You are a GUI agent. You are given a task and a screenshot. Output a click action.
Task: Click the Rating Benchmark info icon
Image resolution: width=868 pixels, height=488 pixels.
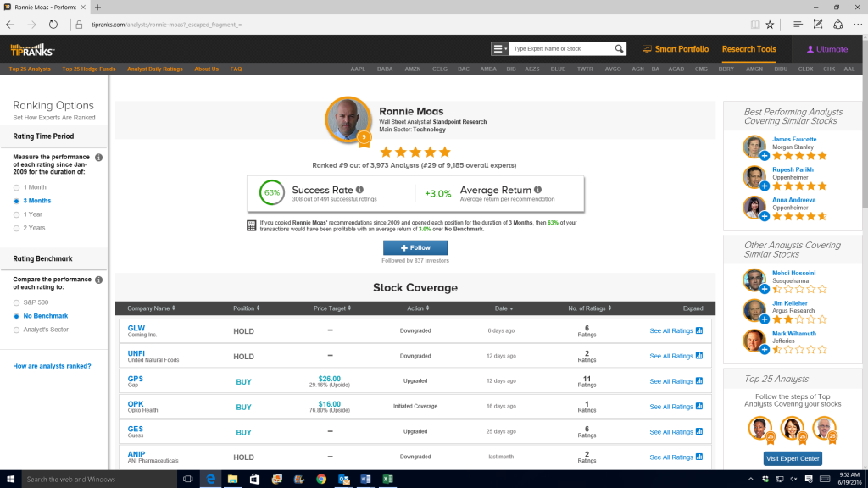[98, 280]
